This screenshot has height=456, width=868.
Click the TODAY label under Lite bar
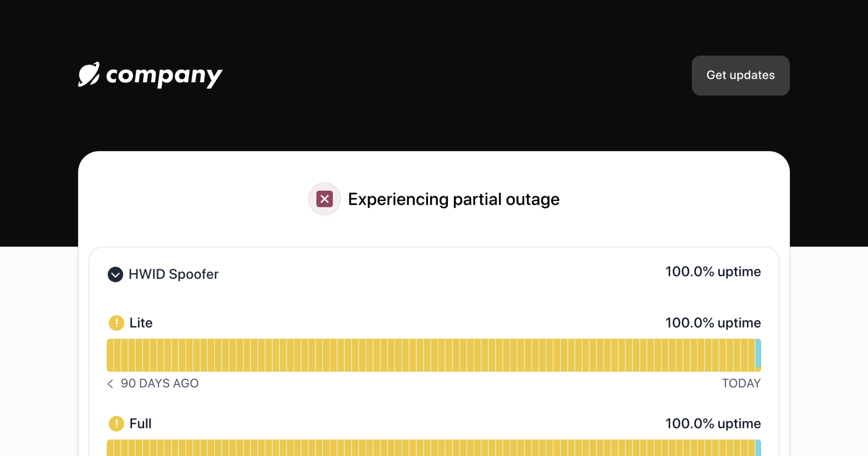(x=741, y=383)
